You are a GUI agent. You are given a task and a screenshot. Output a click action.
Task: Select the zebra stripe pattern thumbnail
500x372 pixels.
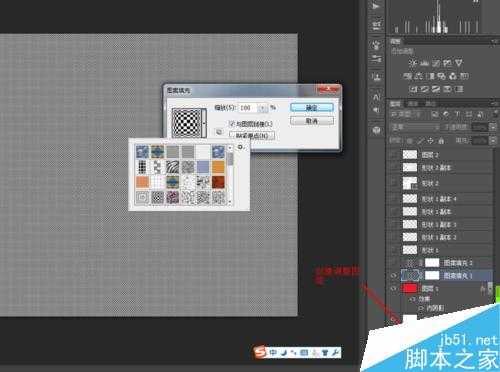click(x=173, y=167)
